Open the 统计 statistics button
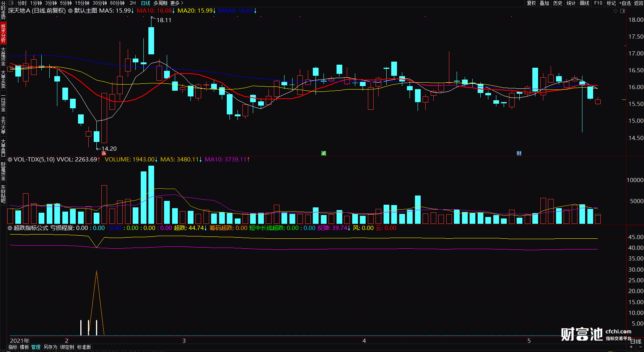Viewport: 644px width, 352px height. (x=571, y=3)
